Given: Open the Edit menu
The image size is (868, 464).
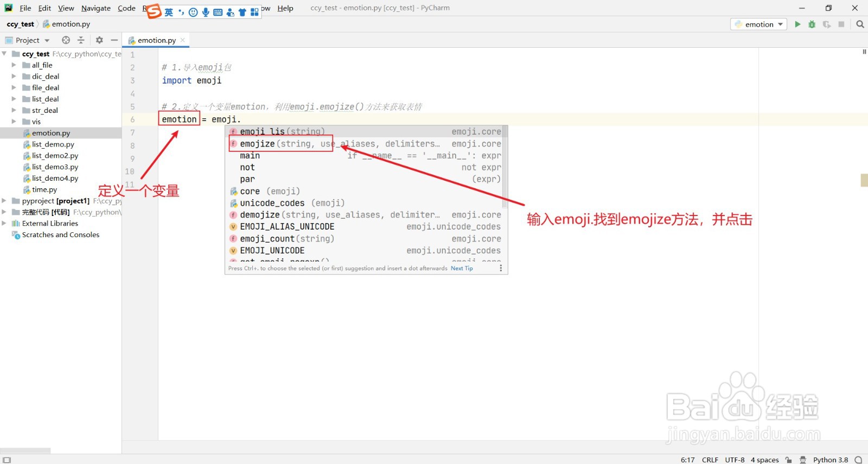Looking at the screenshot, I should (44, 8).
